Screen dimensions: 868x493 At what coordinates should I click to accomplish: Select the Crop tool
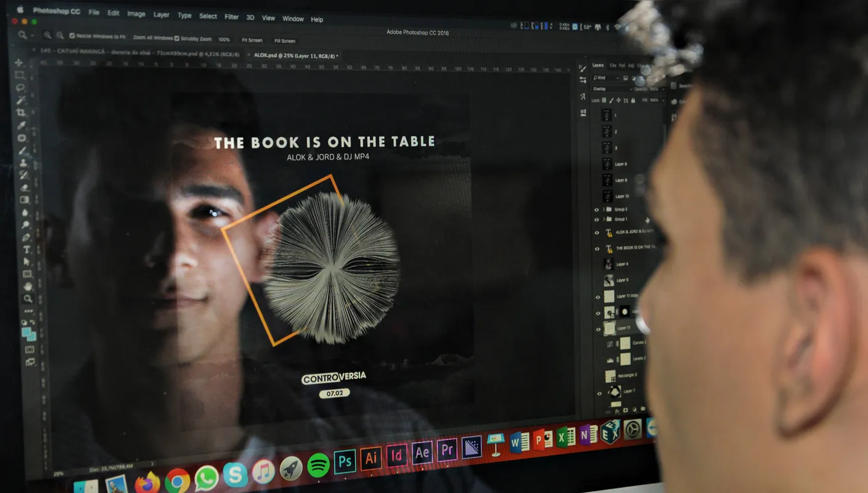point(22,112)
